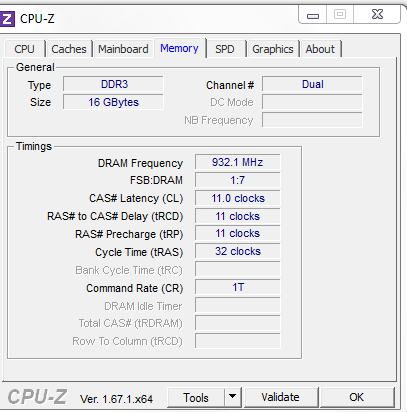This screenshot has width=407, height=412.
Task: Select the 932.1 MHz DRAM frequency value
Action: [x=238, y=162]
